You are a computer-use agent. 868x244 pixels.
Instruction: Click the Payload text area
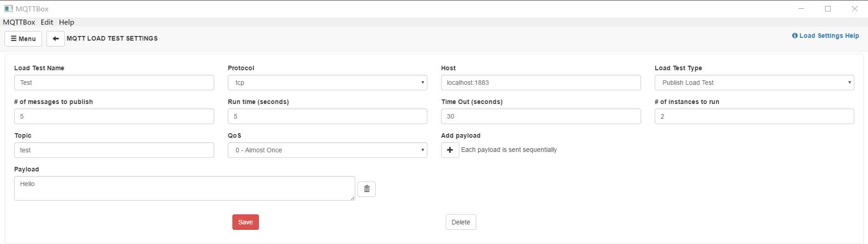click(x=184, y=188)
